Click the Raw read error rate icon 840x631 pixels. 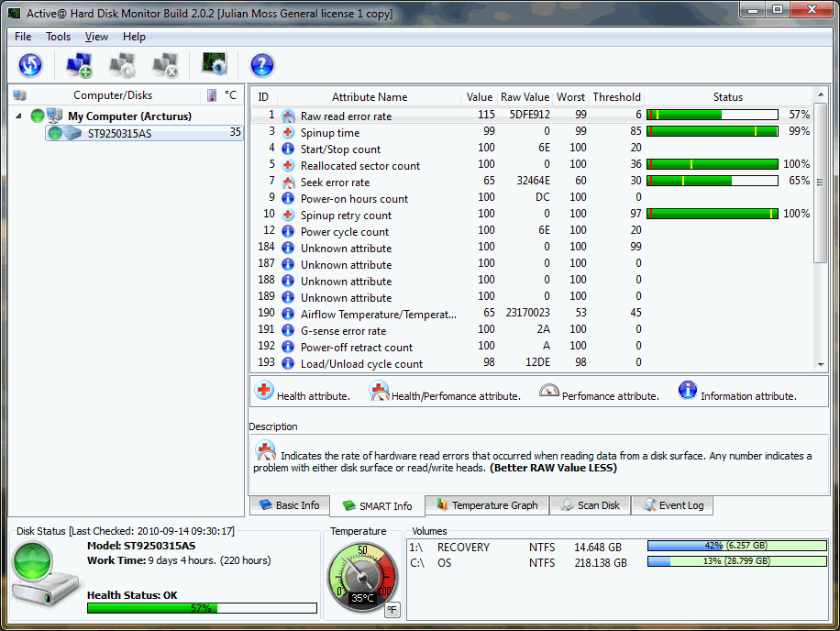point(288,116)
